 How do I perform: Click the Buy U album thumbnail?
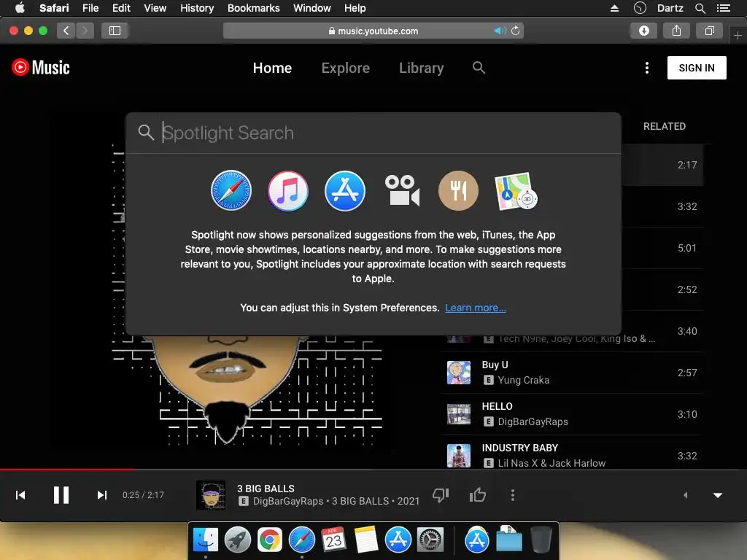point(459,373)
